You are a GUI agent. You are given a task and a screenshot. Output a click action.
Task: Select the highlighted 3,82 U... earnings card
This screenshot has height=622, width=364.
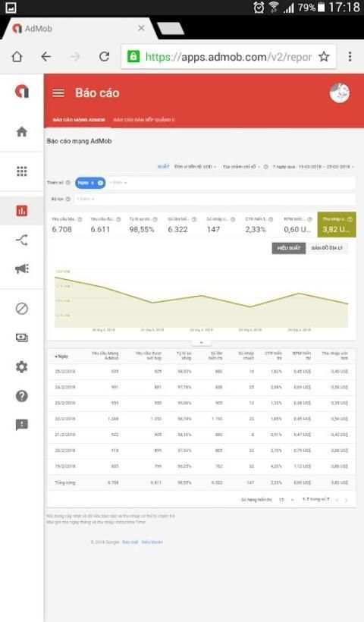(337, 225)
